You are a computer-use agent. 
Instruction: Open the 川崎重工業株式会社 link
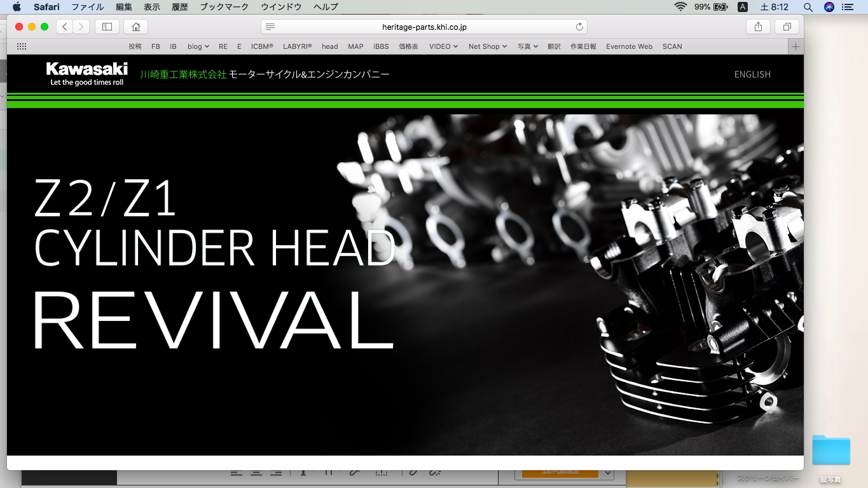point(183,74)
